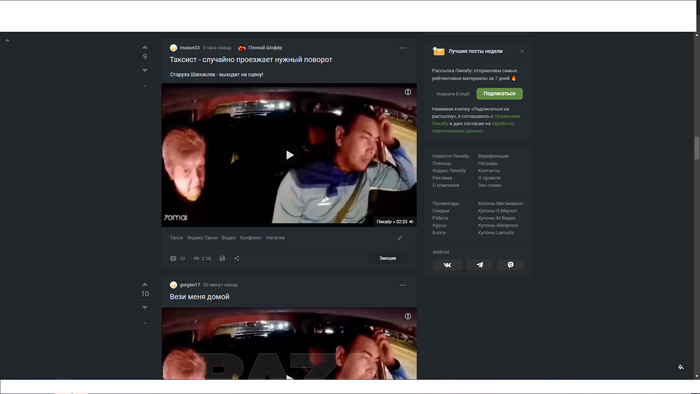Open the Viber social link
The height and width of the screenshot is (394, 700).
point(510,265)
